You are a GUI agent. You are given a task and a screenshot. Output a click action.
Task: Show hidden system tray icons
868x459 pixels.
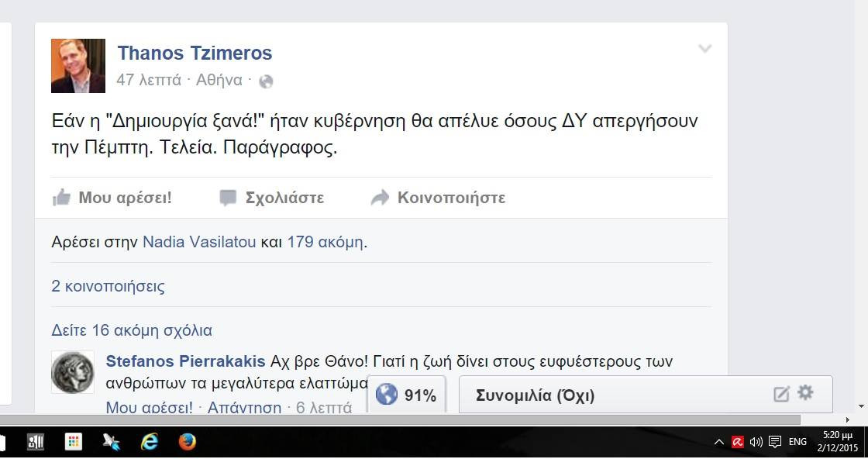pyautogui.click(x=719, y=442)
